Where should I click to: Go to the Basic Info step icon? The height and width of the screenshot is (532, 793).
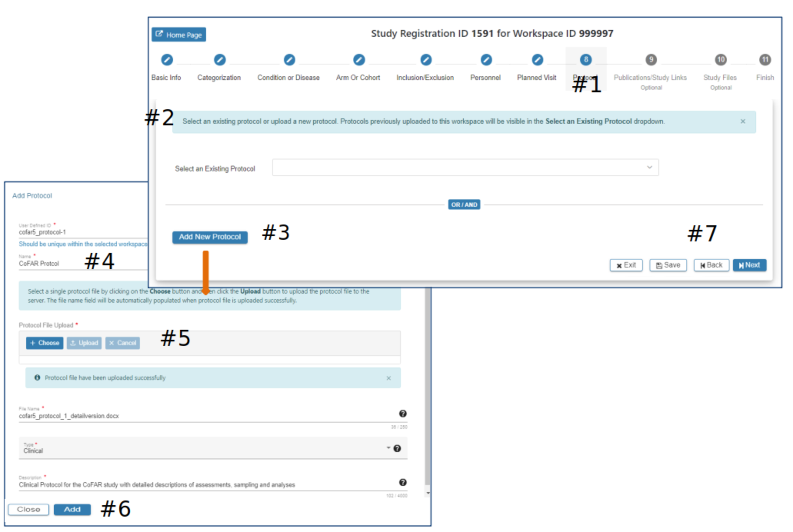click(167, 60)
